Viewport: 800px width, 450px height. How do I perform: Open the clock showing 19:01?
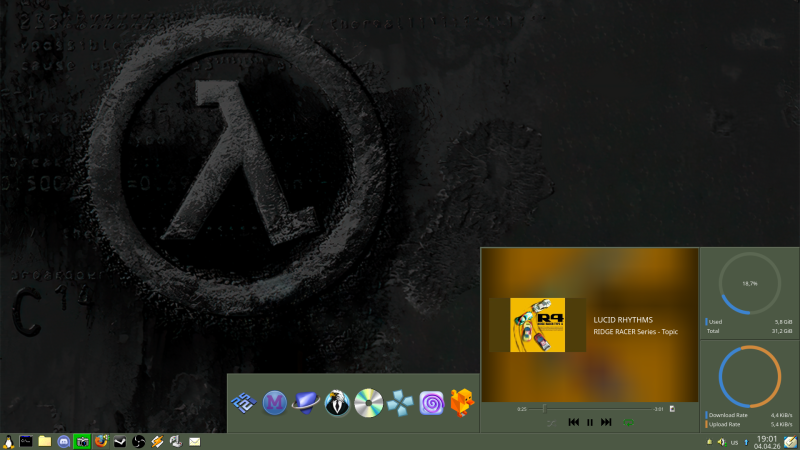767,441
